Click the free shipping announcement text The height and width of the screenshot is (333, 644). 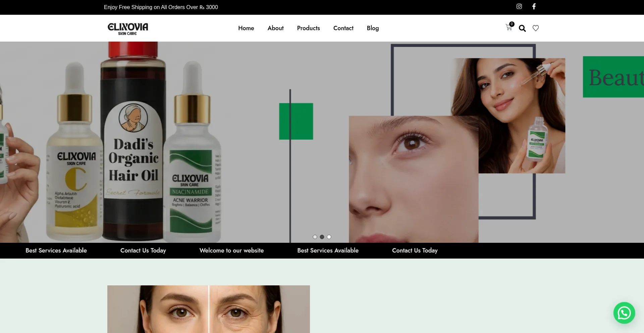coord(161,7)
